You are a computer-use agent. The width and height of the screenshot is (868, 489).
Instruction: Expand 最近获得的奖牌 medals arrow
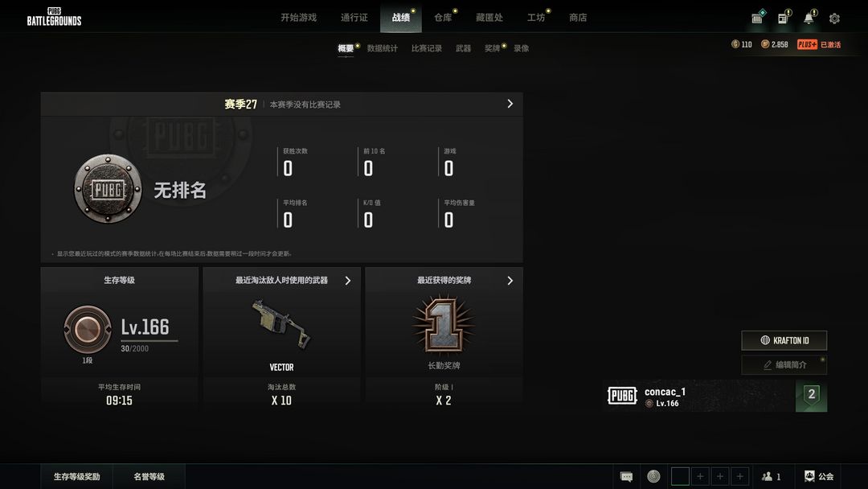pyautogui.click(x=510, y=280)
